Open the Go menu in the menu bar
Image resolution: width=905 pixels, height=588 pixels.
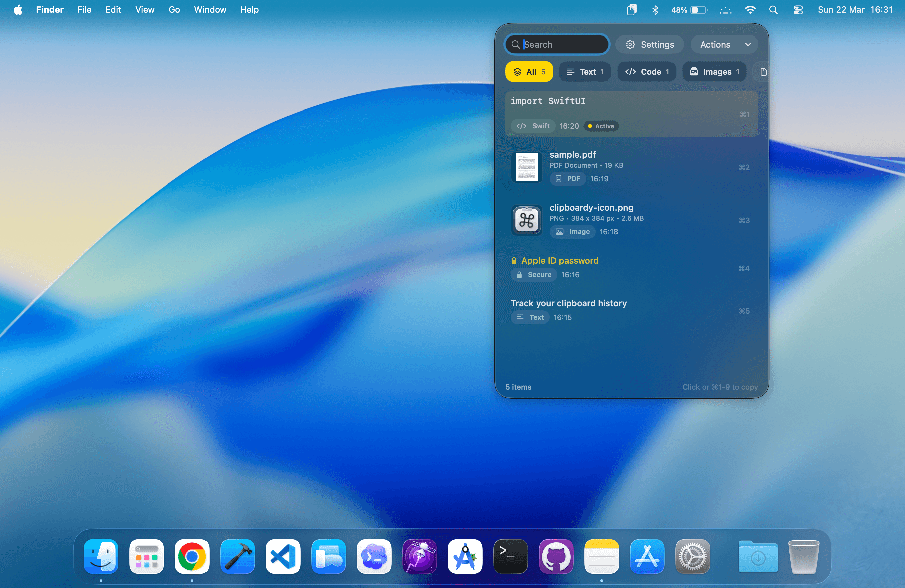pyautogui.click(x=174, y=9)
